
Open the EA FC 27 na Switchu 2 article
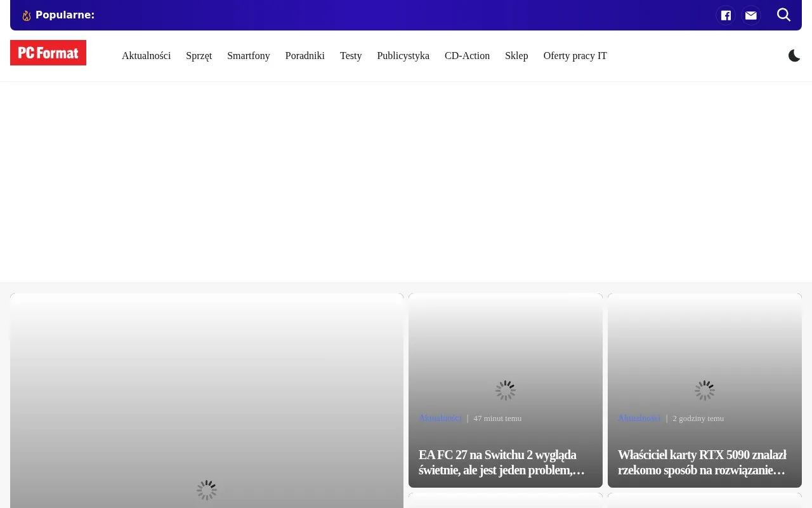coord(502,462)
